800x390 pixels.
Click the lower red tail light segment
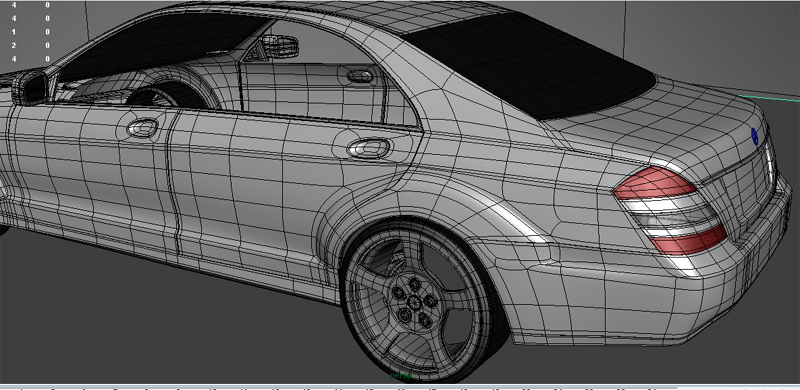point(688,241)
